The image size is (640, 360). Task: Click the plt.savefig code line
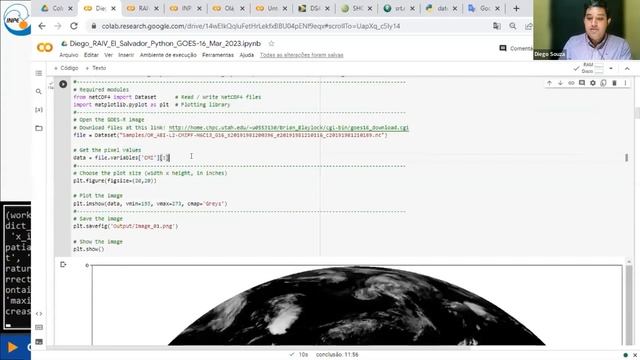coord(126,226)
